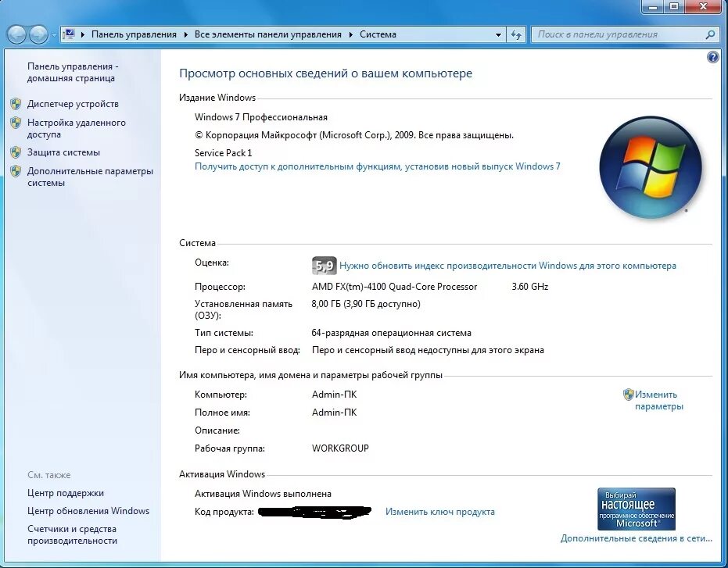Maximize the System window
Viewport: 728px width, 568px height.
(675, 6)
